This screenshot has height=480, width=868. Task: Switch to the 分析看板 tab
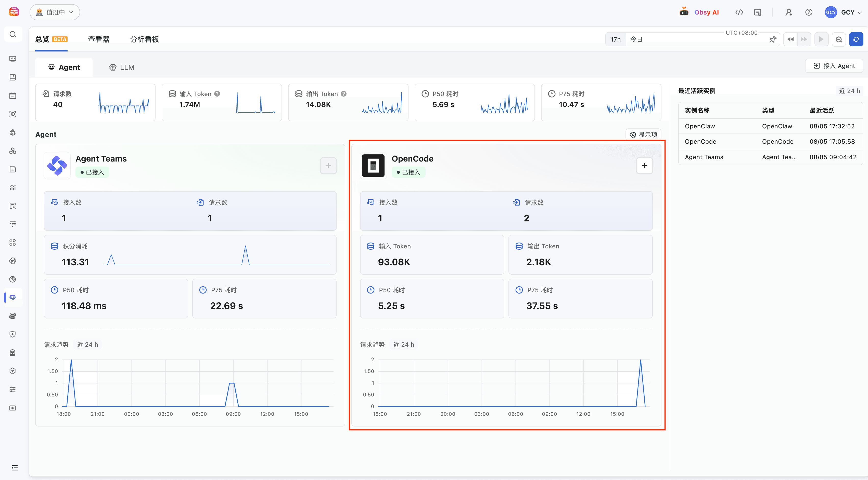point(145,39)
